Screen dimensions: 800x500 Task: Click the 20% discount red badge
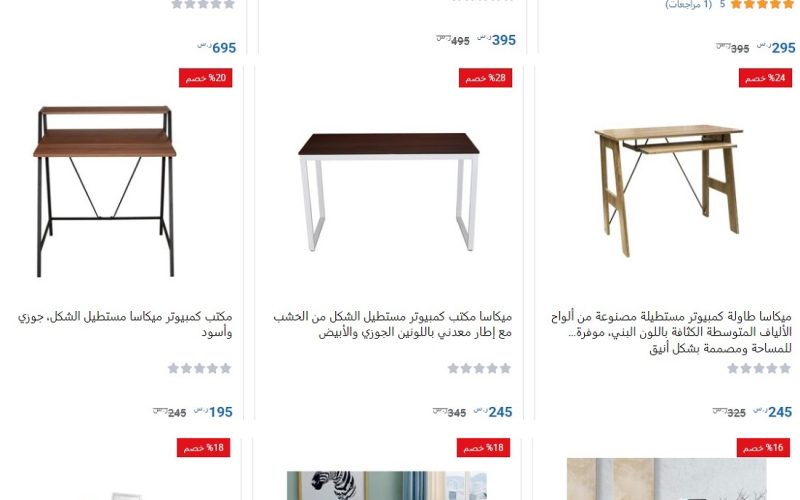[206, 78]
